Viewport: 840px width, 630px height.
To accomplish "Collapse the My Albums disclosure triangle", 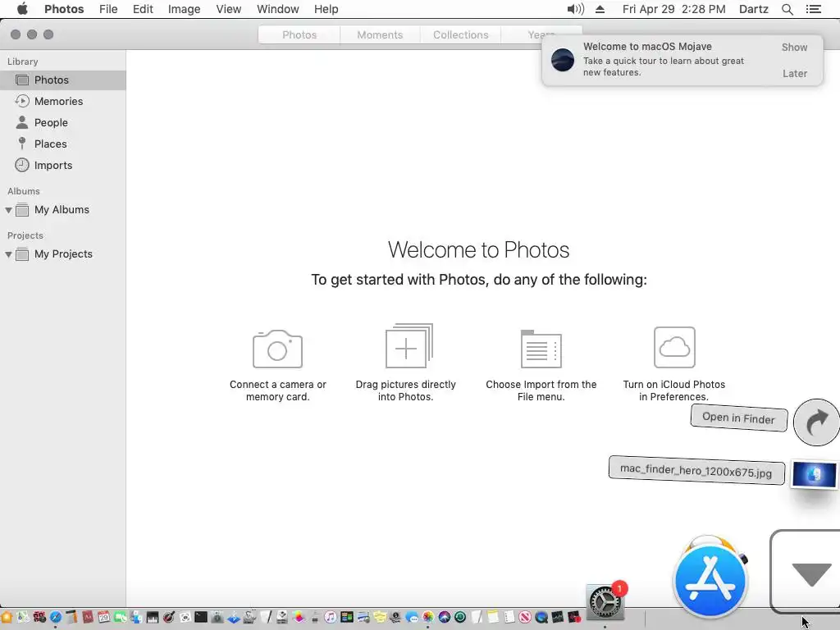I will [8, 210].
